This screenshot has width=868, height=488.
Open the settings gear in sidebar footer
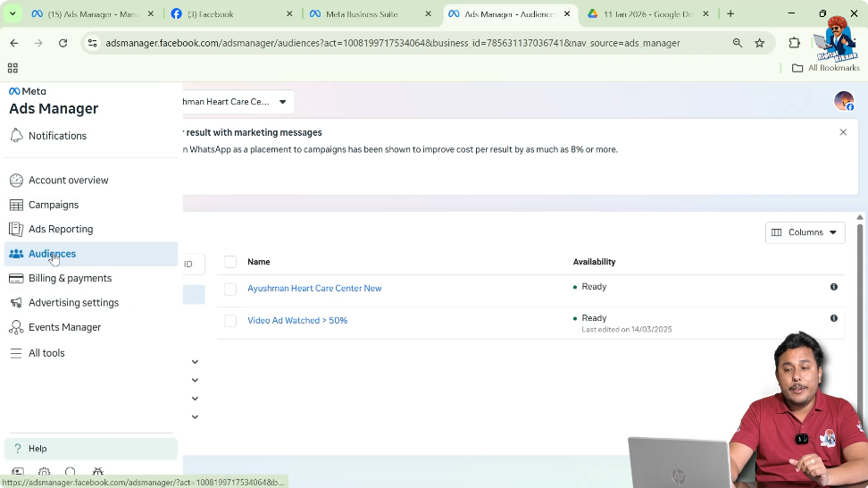pyautogui.click(x=45, y=472)
